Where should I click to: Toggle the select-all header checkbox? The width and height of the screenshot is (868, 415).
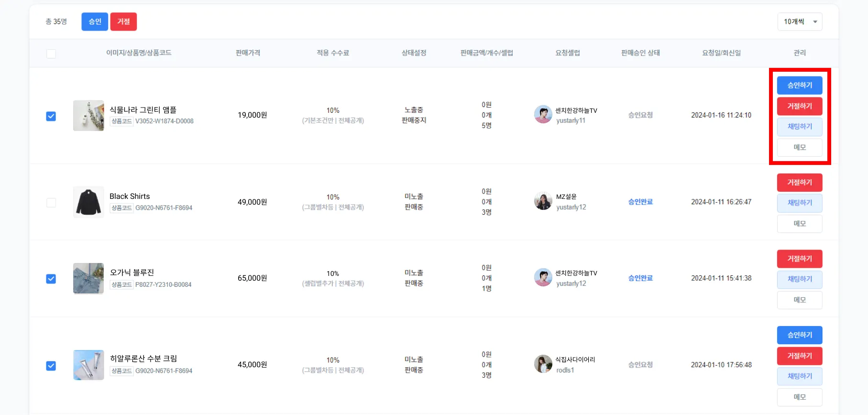51,54
